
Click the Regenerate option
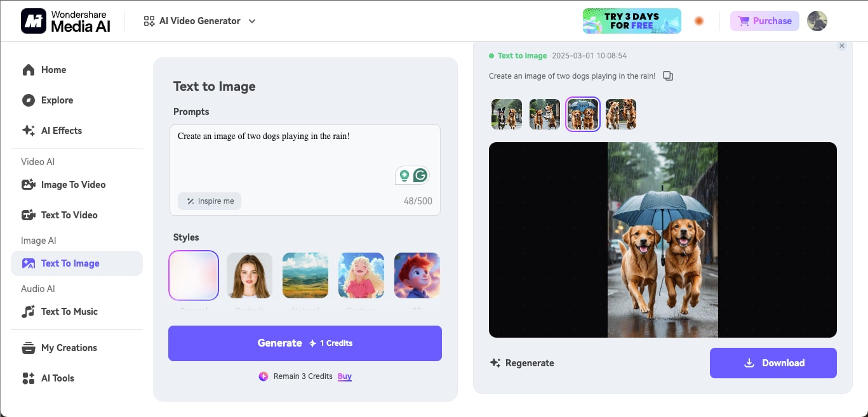(x=522, y=362)
